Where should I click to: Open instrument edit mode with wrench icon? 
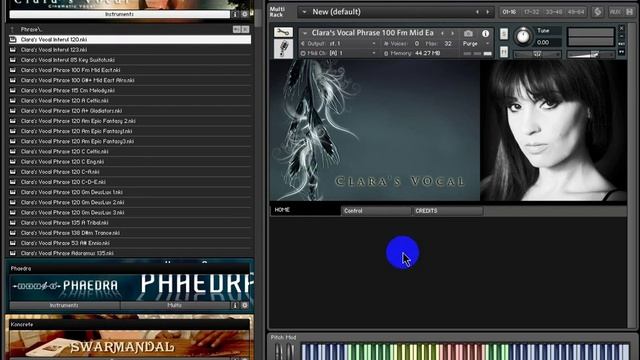click(283, 32)
